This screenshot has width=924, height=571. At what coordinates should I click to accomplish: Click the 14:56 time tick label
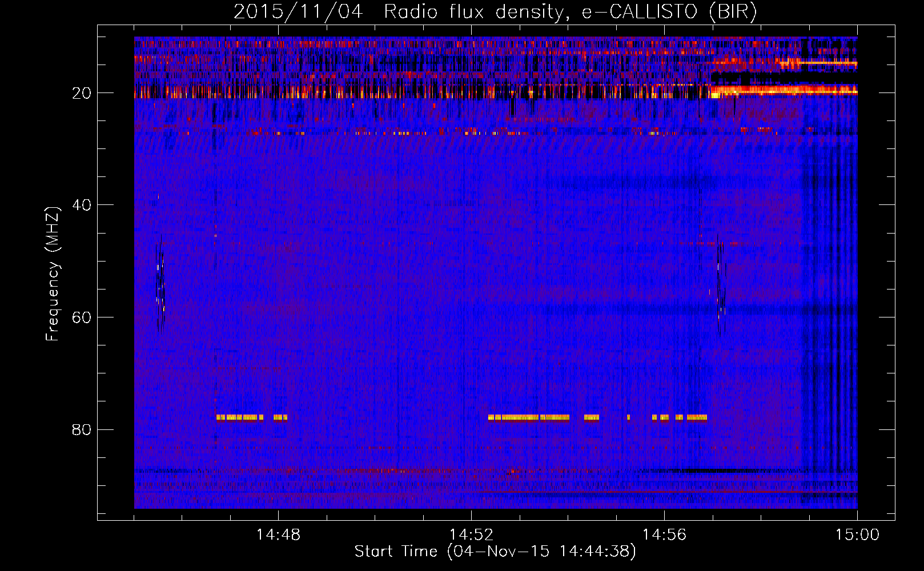tap(664, 535)
